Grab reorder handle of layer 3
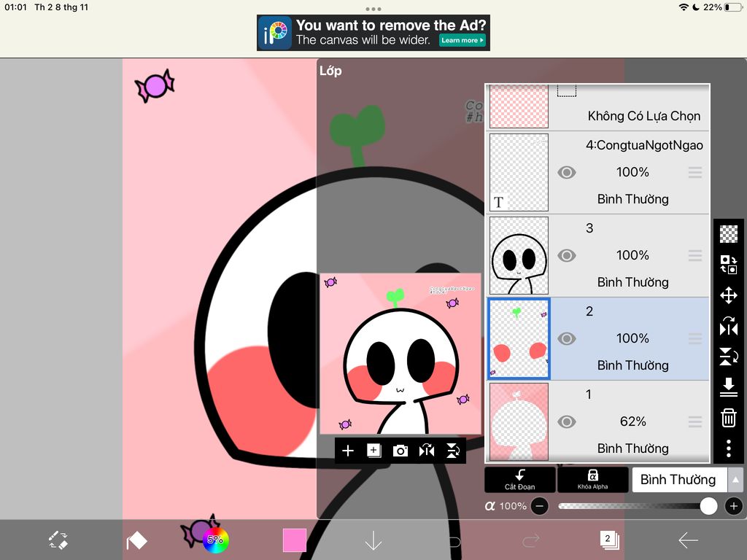The image size is (747, 560). [695, 256]
